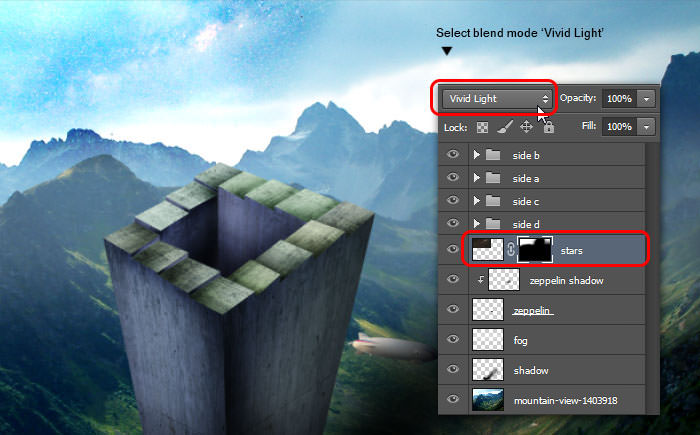Hide the shadow layer

(453, 369)
